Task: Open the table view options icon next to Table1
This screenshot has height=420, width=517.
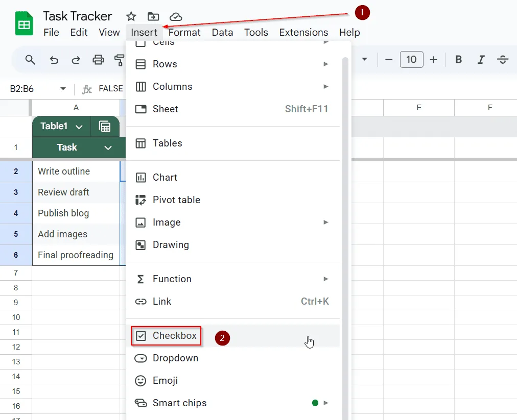Action: 105,127
